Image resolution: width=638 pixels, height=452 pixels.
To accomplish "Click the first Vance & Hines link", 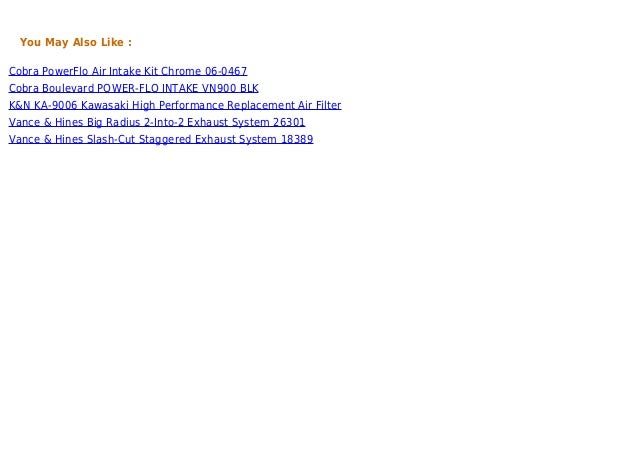I will pyautogui.click(x=157, y=122).
